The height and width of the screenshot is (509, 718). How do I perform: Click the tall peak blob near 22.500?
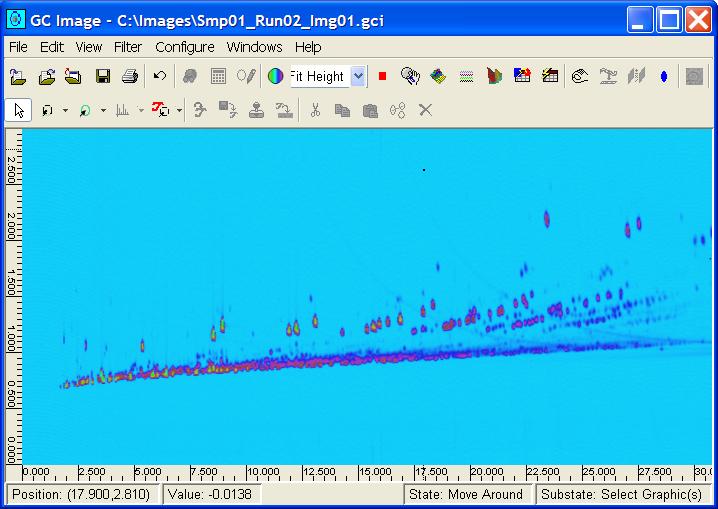pyautogui.click(x=547, y=218)
